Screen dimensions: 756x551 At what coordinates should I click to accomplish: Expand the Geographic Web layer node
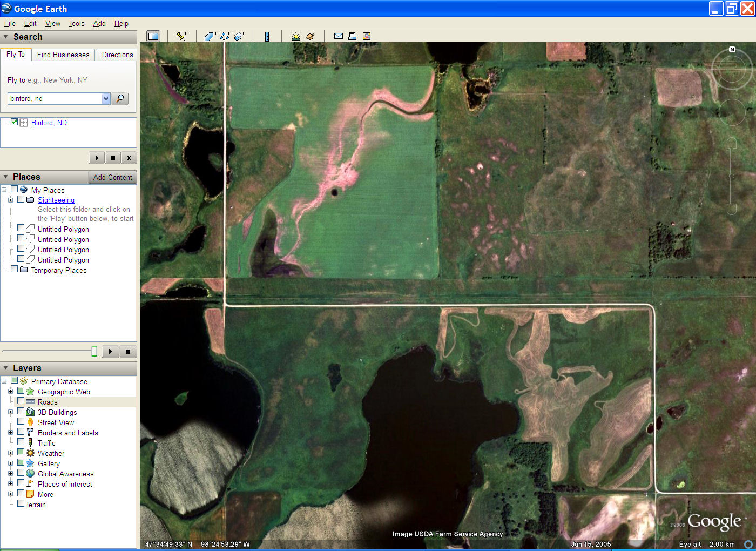click(10, 392)
